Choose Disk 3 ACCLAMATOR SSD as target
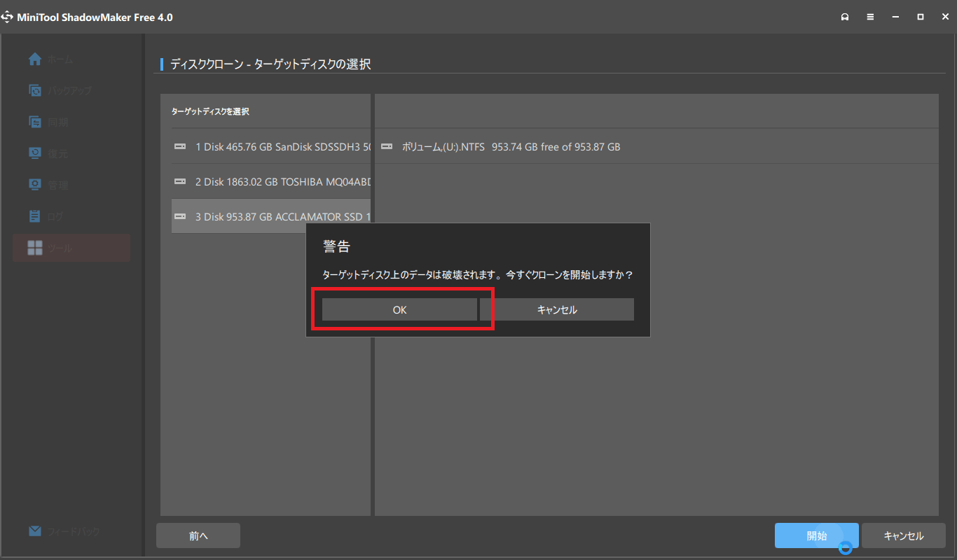The height and width of the screenshot is (560, 957). coord(270,217)
